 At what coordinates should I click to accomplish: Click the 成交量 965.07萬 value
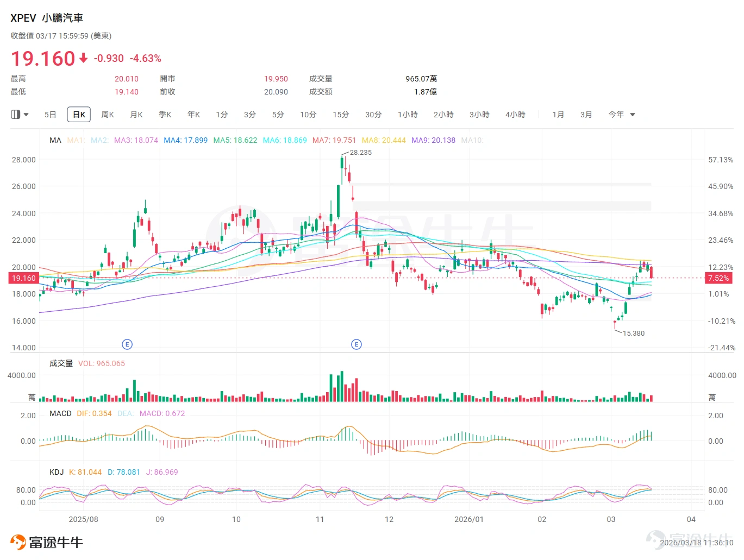pos(421,79)
